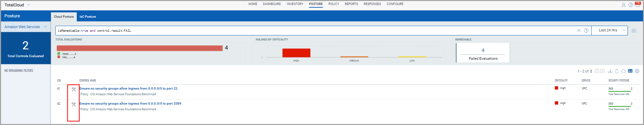Clear the search query with X icon
Screen dimensions: 644x125
point(579,30)
